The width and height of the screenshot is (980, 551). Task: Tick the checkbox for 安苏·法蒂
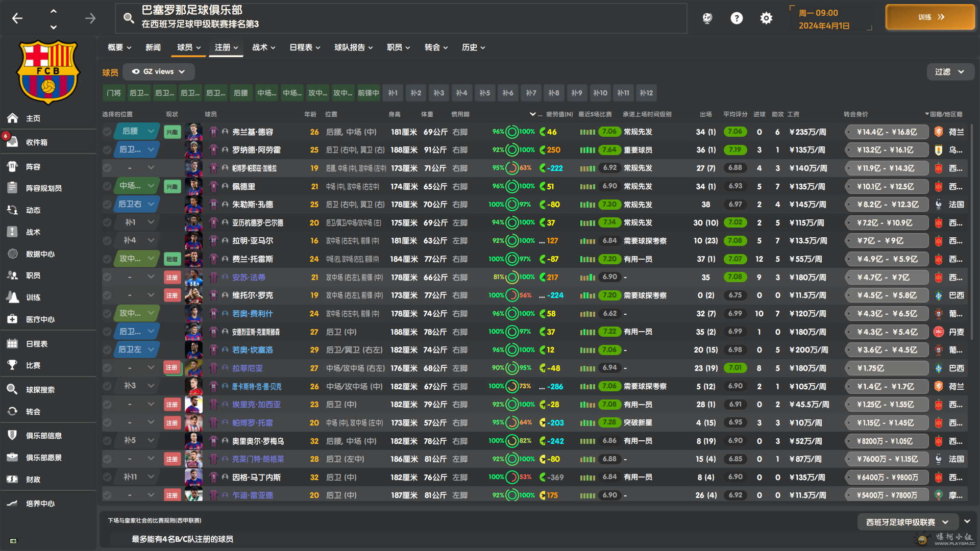click(x=107, y=277)
